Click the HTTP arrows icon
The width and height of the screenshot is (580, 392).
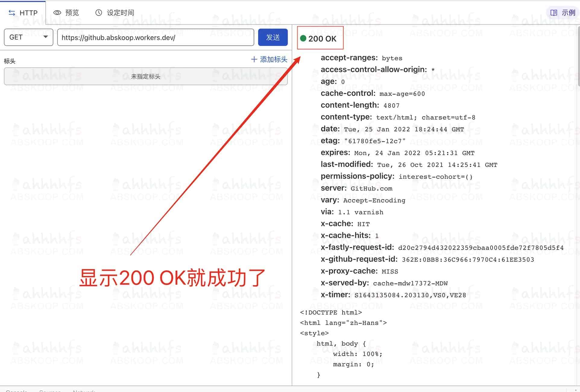[x=12, y=13]
